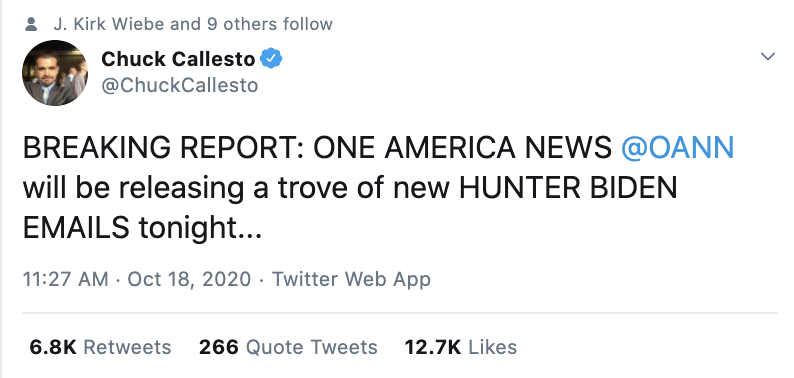Click the 'EMAILS tonight...' tweet line

tap(142, 229)
